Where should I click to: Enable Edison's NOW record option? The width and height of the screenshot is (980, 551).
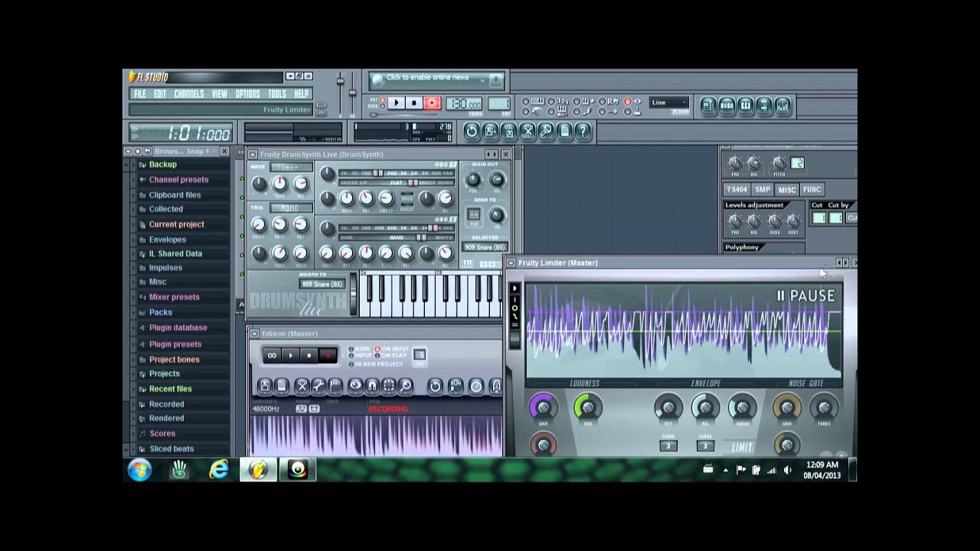tap(351, 349)
